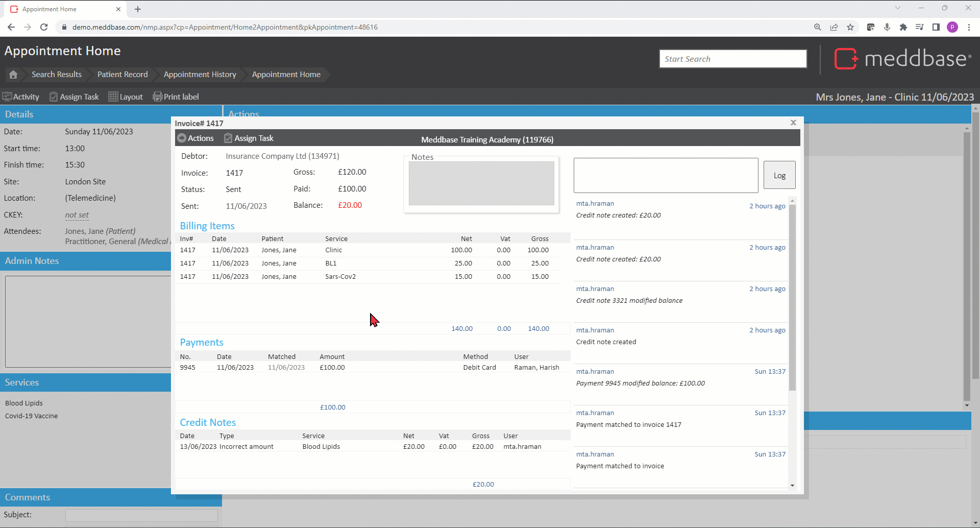The width and height of the screenshot is (980, 528).
Task: Open the Activity toolbar icon
Action: (7, 97)
